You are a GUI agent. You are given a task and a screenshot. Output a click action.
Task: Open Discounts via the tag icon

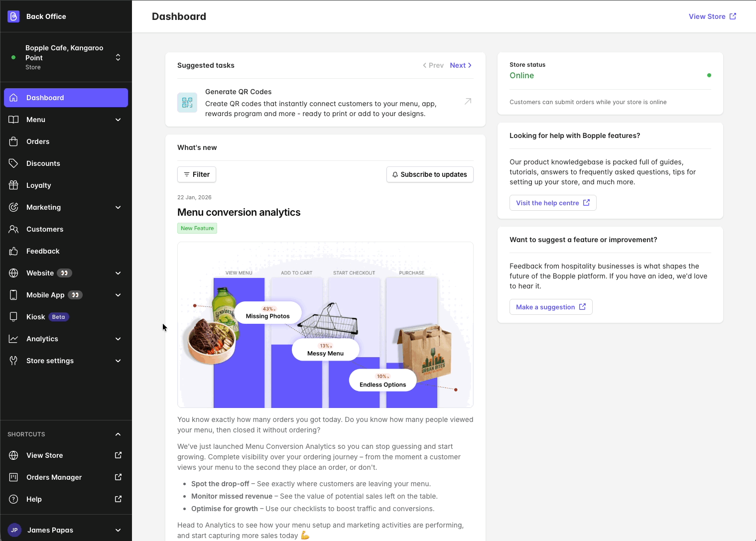click(13, 163)
